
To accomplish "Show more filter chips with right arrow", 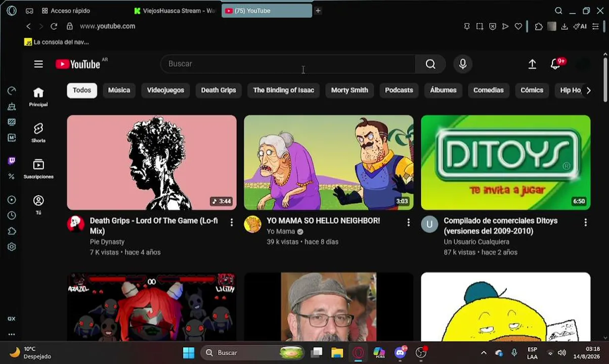I will (588, 90).
